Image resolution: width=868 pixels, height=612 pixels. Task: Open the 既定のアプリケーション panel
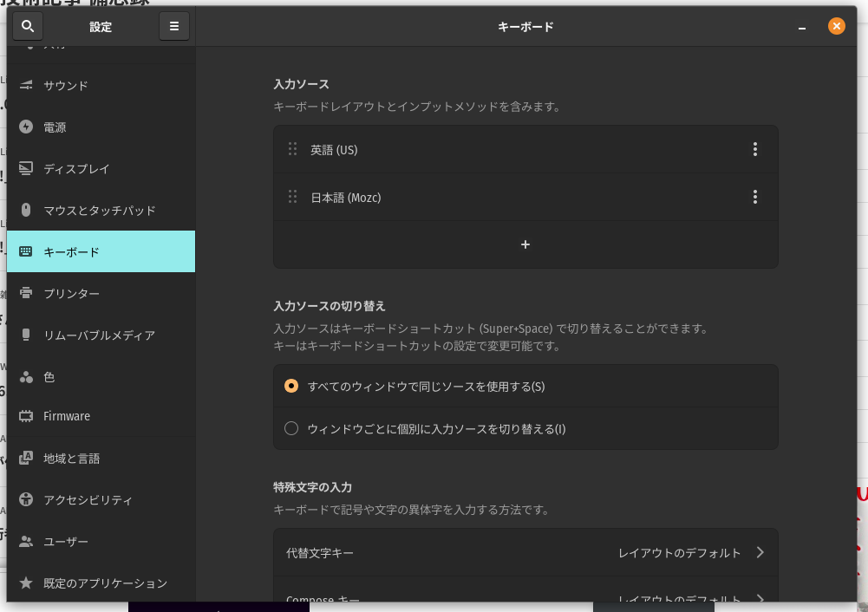pos(105,583)
